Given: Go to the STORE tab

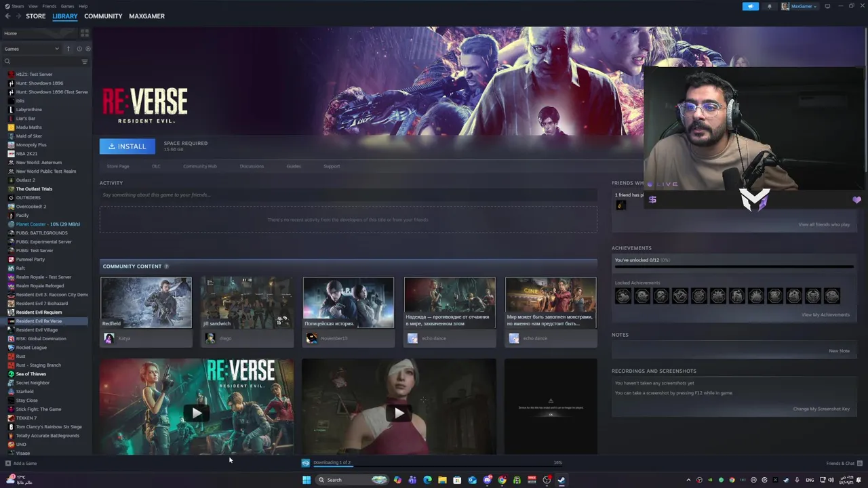Looking at the screenshot, I should [x=36, y=16].
